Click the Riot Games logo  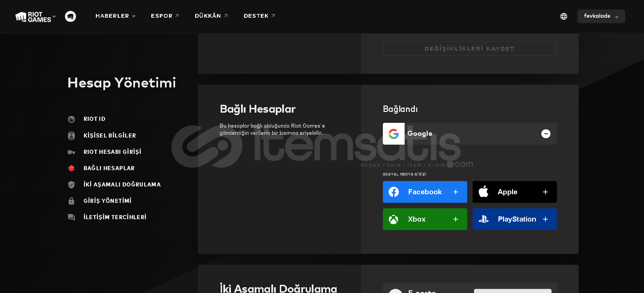33,17
